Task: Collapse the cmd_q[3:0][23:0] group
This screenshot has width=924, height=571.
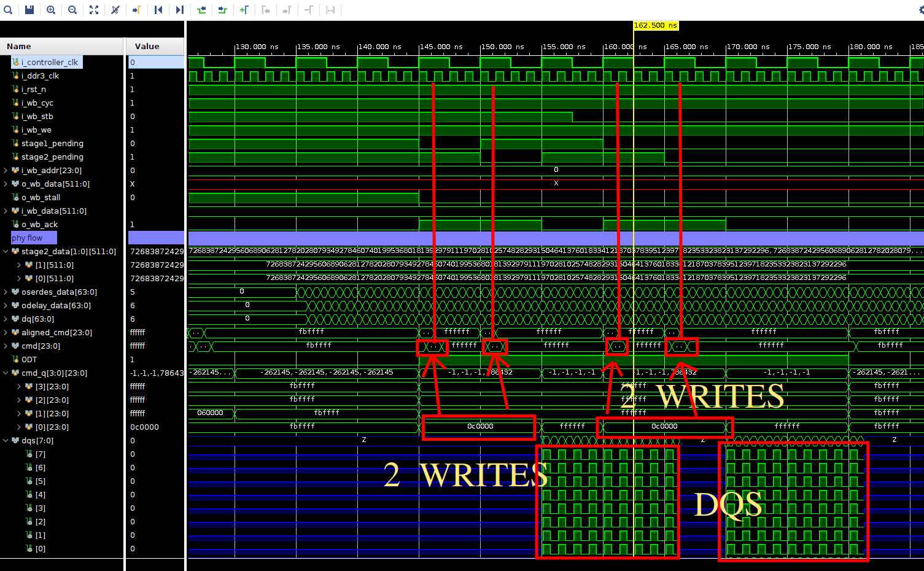Action: coord(6,373)
